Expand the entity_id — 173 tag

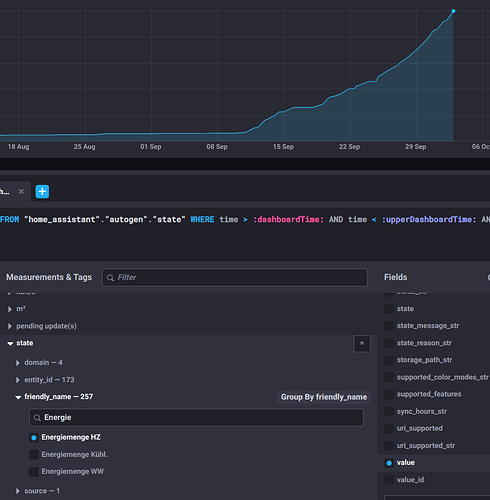click(x=18, y=380)
